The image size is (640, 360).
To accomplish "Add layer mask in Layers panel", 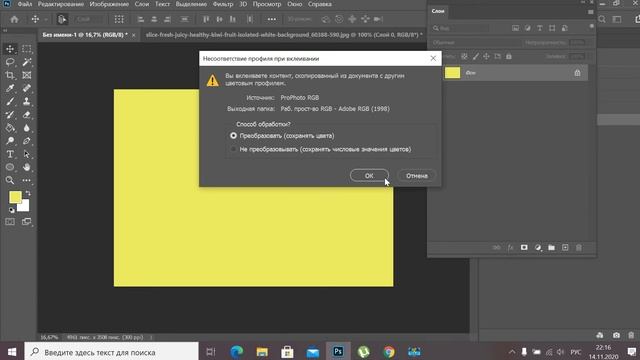I will [x=524, y=247].
